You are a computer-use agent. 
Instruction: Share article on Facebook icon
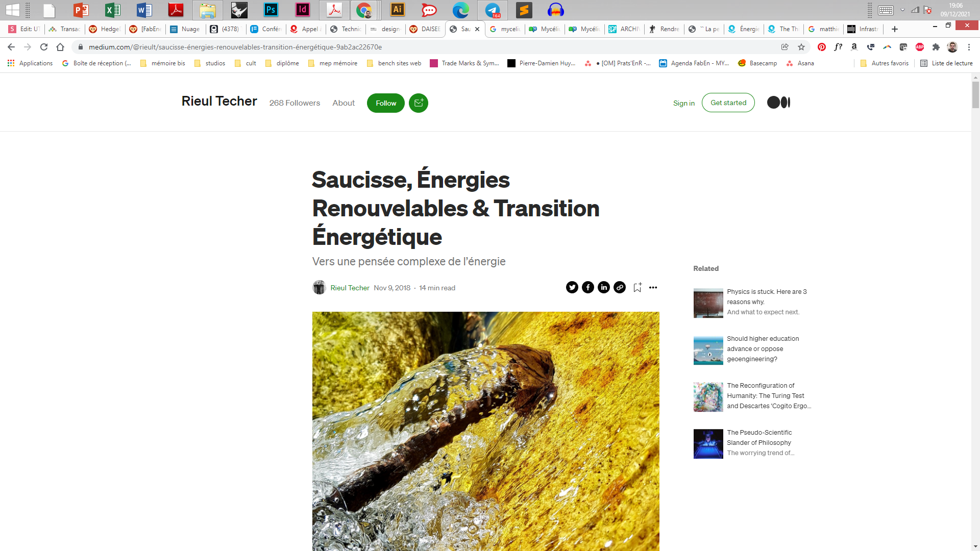point(587,288)
